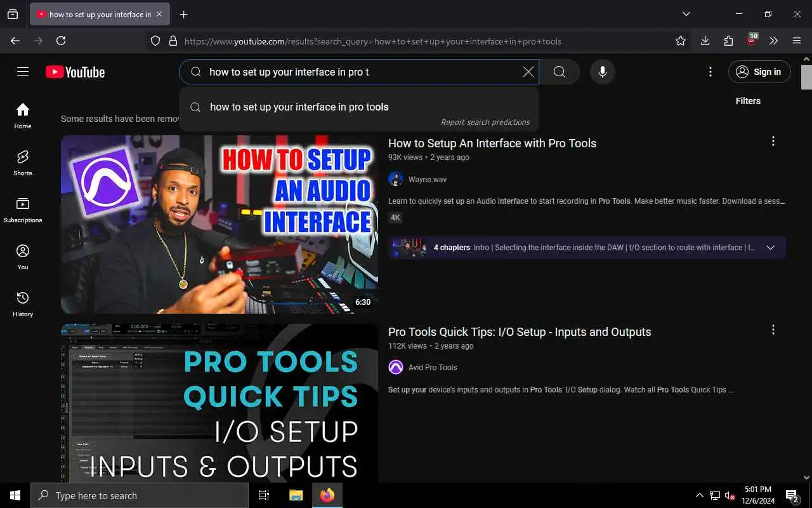Search with your voice microphone

(603, 72)
